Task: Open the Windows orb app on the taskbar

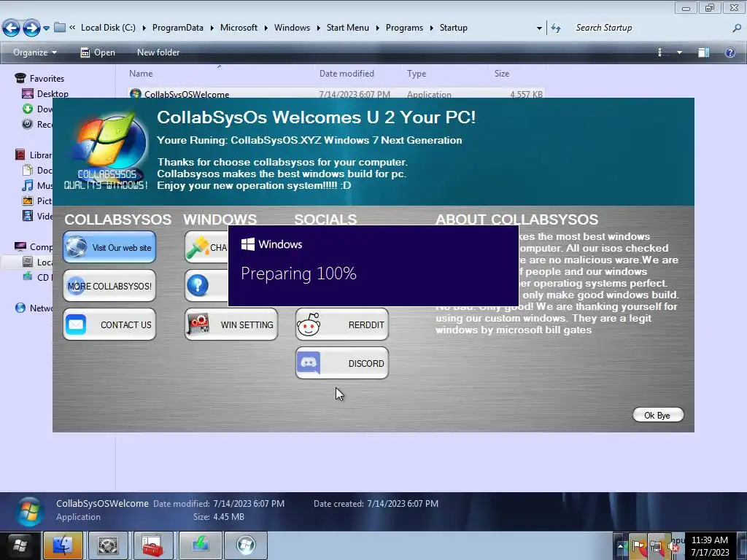Action: pyautogui.click(x=246, y=545)
